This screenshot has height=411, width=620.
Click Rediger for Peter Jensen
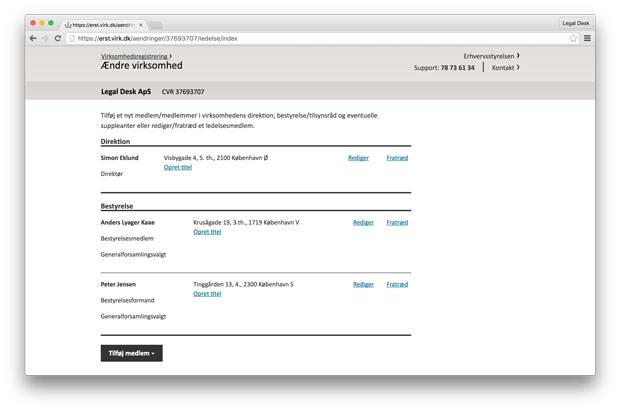pyautogui.click(x=363, y=284)
